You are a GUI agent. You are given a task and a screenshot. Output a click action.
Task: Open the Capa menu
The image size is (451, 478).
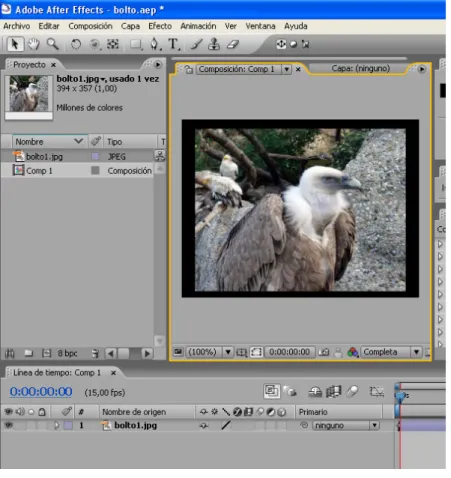click(x=130, y=26)
